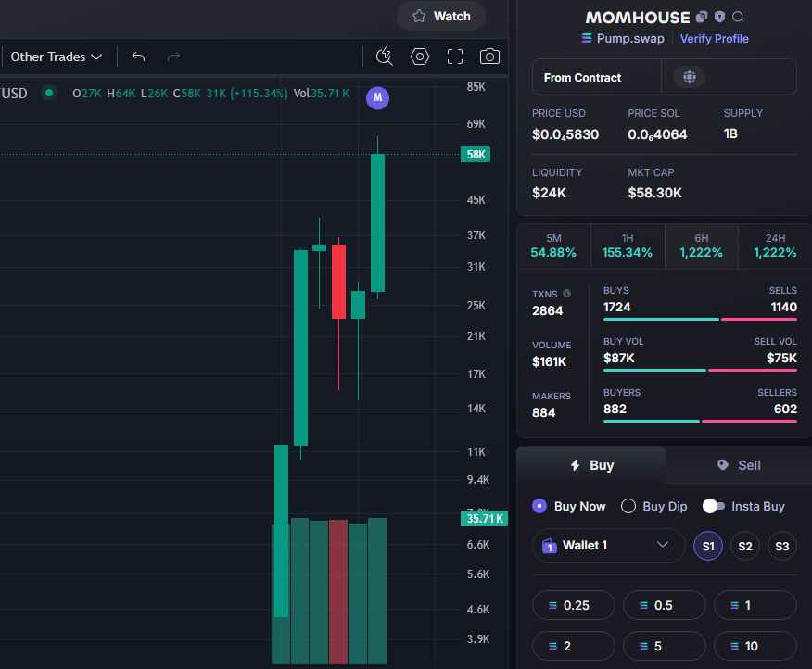Image resolution: width=812 pixels, height=669 pixels.
Task: Open the Other Trades dropdown
Action: pos(57,57)
